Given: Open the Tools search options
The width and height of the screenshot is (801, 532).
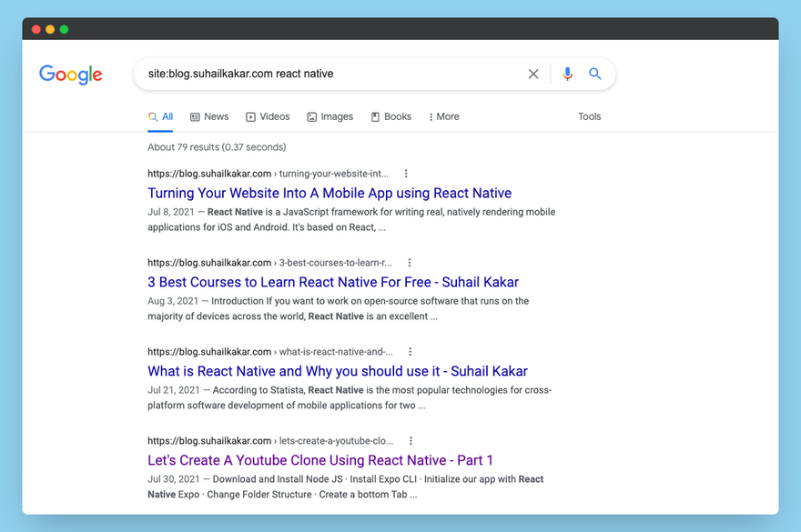Looking at the screenshot, I should (589, 116).
